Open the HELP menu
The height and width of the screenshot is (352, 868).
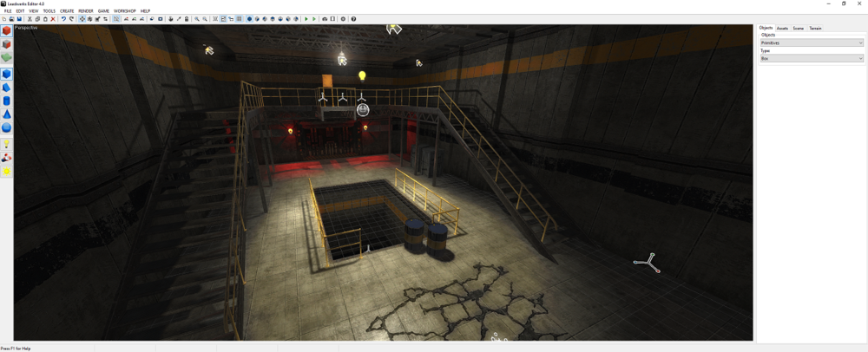pos(145,11)
